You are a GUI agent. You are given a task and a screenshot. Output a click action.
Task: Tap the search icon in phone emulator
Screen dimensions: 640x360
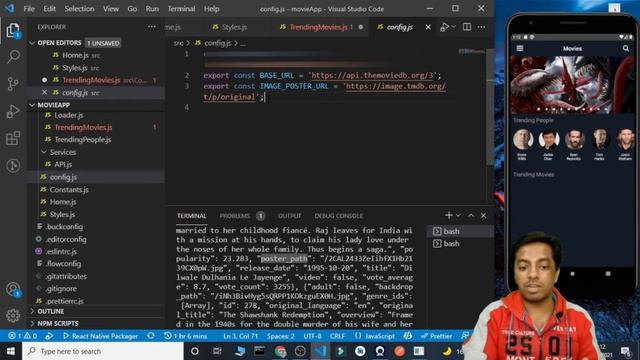[626, 48]
